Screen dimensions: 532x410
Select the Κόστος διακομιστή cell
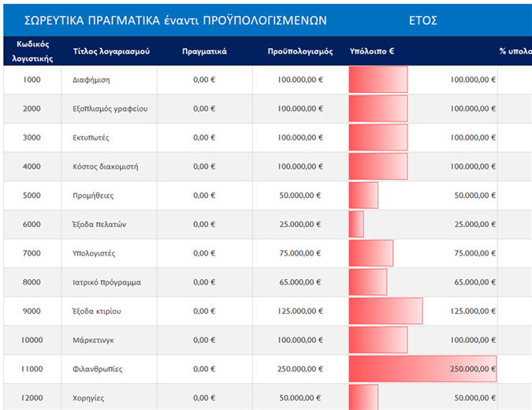click(110, 166)
